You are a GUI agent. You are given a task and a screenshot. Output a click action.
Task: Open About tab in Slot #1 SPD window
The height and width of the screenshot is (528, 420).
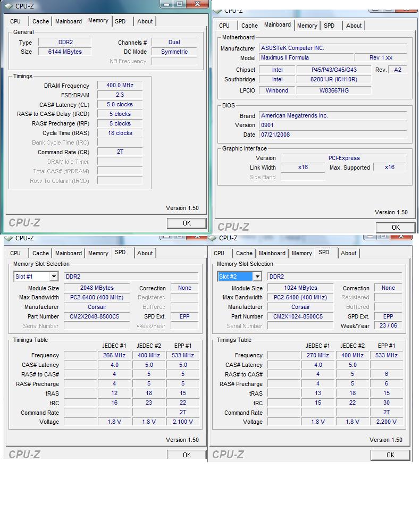pyautogui.click(x=145, y=253)
